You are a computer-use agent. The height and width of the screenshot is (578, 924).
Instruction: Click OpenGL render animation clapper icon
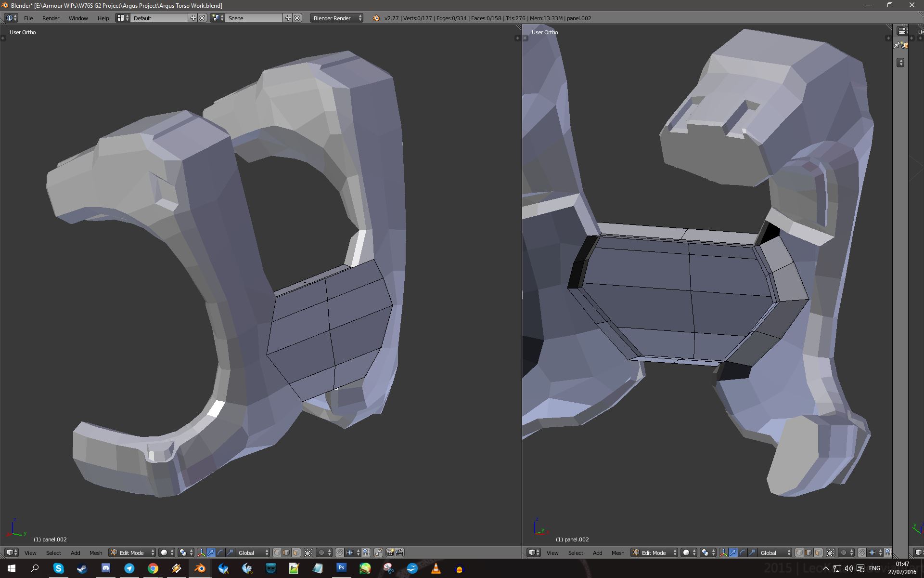399,552
